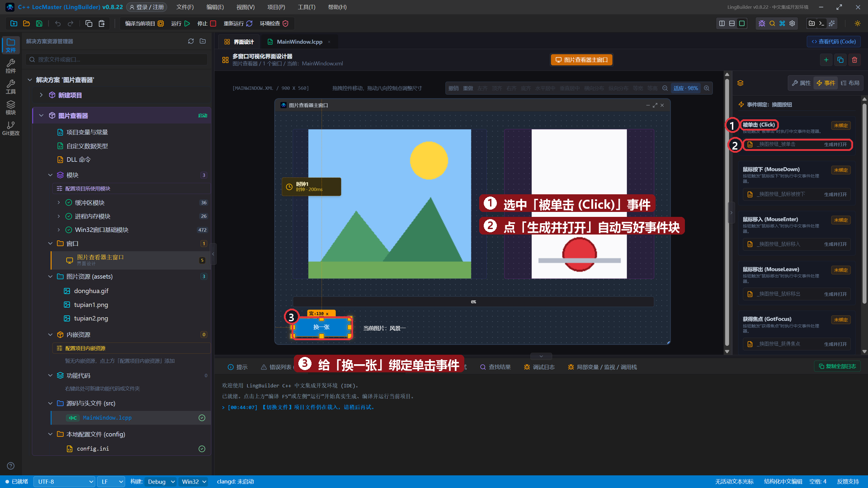The width and height of the screenshot is (868, 488).
Task: Click the green save icon in the toolbar
Action: pyautogui.click(x=39, y=23)
